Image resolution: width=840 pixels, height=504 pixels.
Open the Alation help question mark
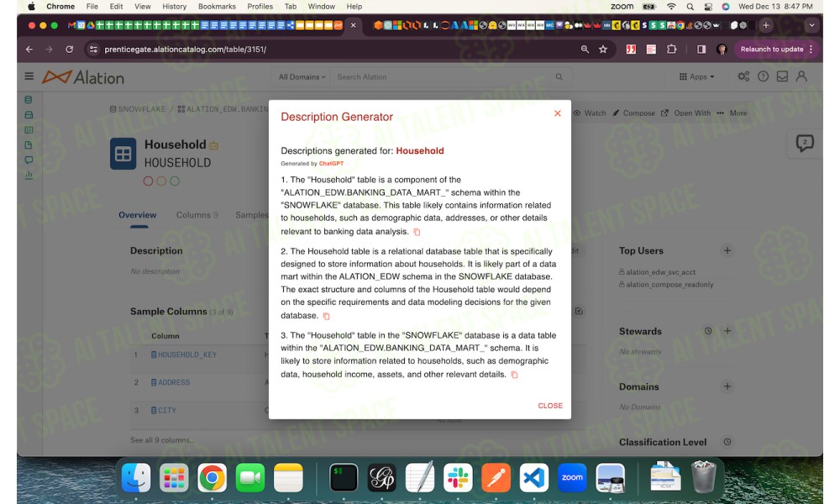tap(763, 76)
